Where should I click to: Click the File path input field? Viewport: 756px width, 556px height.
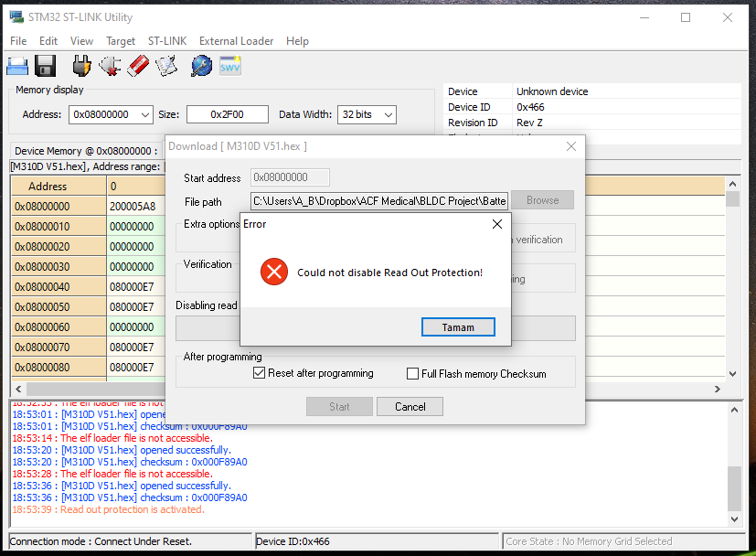[379, 200]
